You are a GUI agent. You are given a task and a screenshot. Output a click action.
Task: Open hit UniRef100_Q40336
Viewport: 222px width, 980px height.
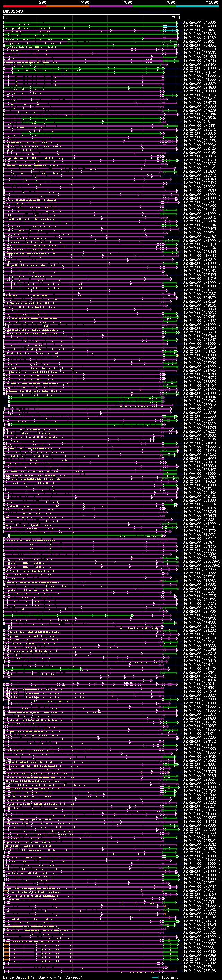(199, 23)
